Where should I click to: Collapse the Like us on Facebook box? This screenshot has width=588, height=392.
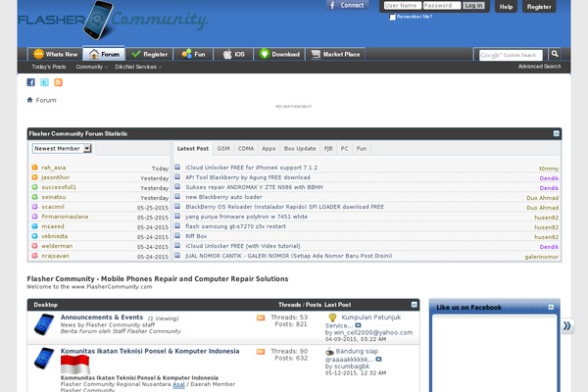pyautogui.click(x=551, y=307)
